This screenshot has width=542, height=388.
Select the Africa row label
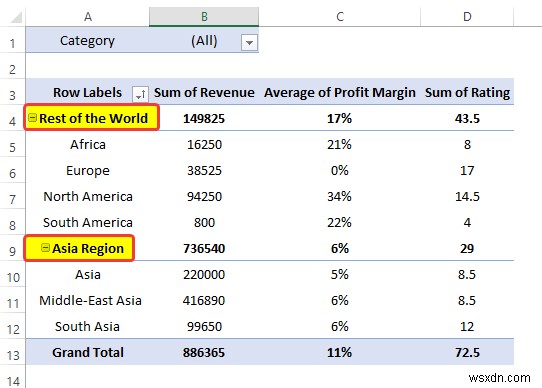87,144
